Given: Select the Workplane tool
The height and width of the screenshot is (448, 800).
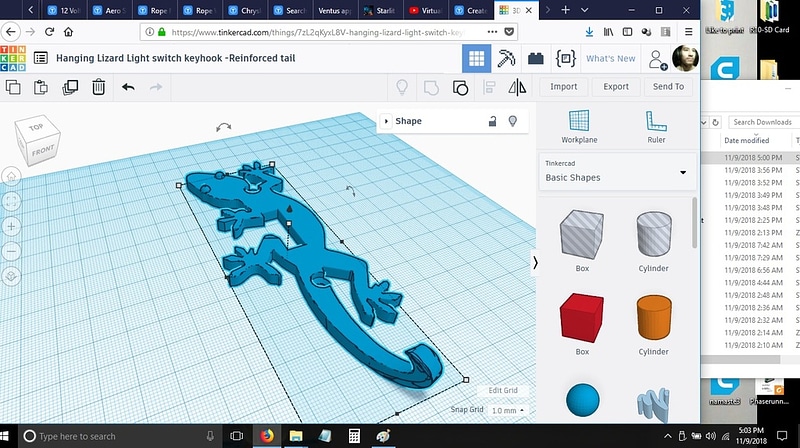Looking at the screenshot, I should (x=579, y=127).
